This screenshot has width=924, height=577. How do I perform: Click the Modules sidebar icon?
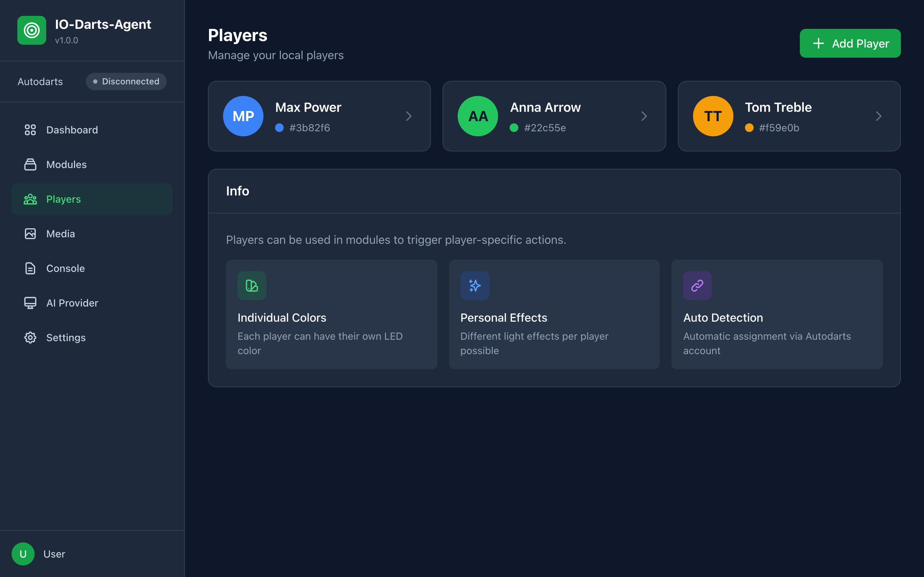pos(30,164)
